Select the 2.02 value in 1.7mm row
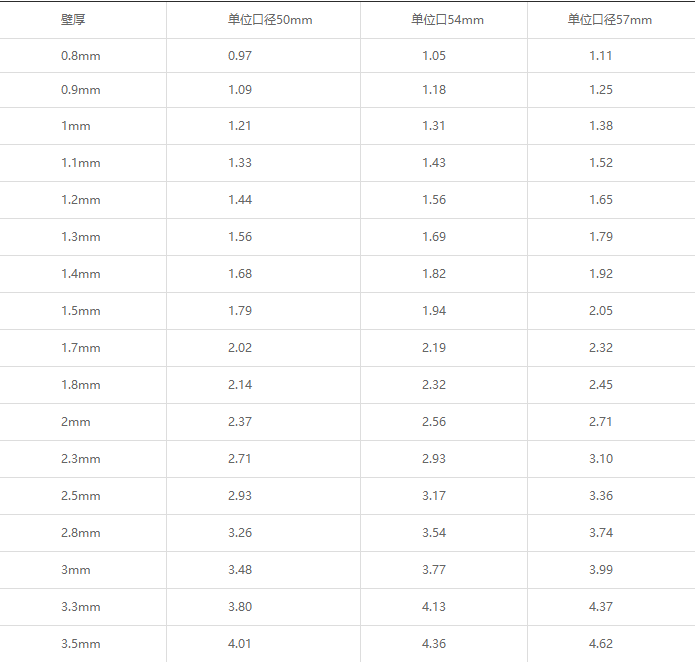Image resolution: width=695 pixels, height=662 pixels. (240, 348)
